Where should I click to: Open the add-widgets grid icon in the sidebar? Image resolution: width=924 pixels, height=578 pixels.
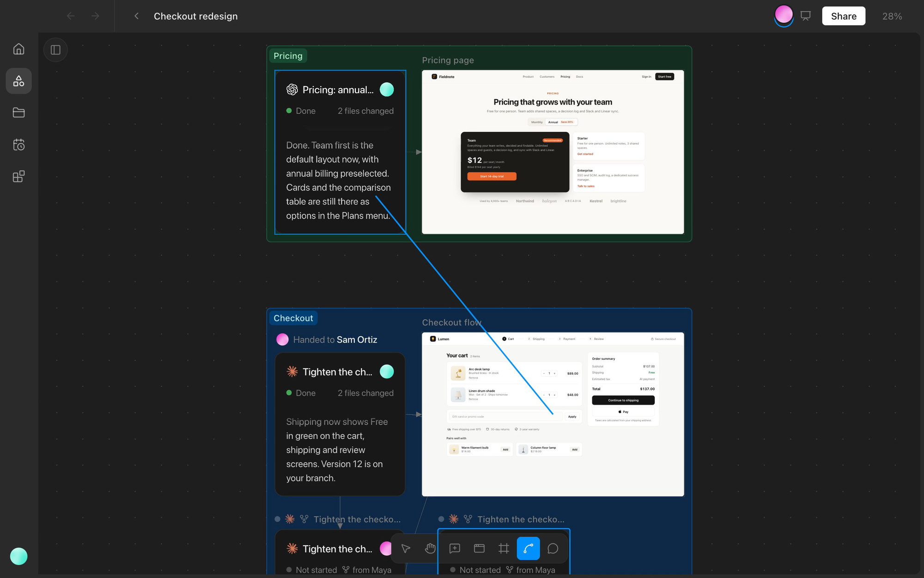(18, 176)
